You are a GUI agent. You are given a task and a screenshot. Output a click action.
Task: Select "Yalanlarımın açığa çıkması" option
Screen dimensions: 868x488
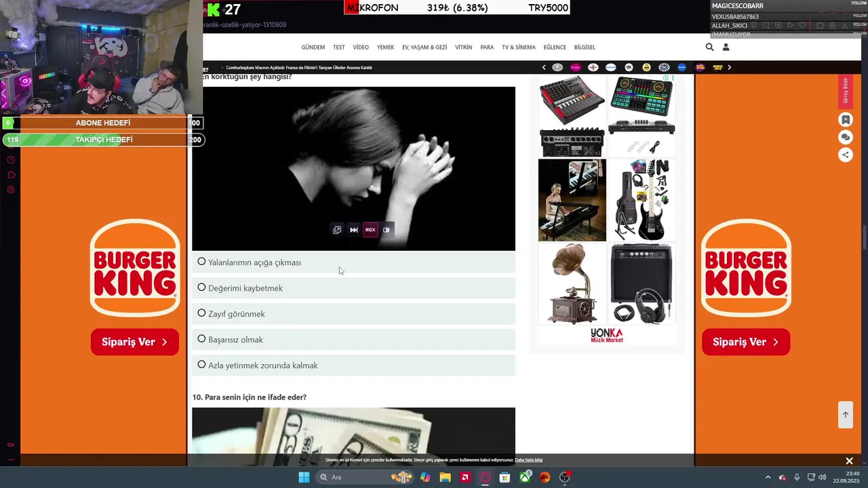[x=353, y=262]
